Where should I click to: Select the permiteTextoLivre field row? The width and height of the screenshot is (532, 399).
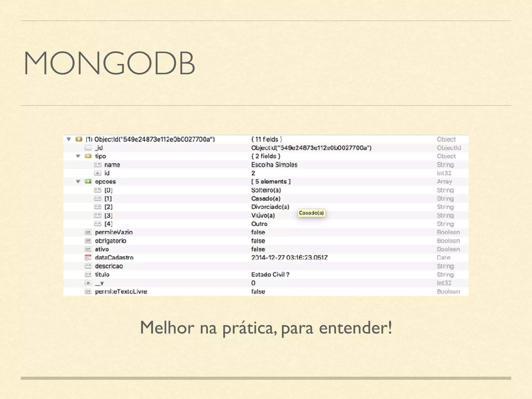click(266, 291)
